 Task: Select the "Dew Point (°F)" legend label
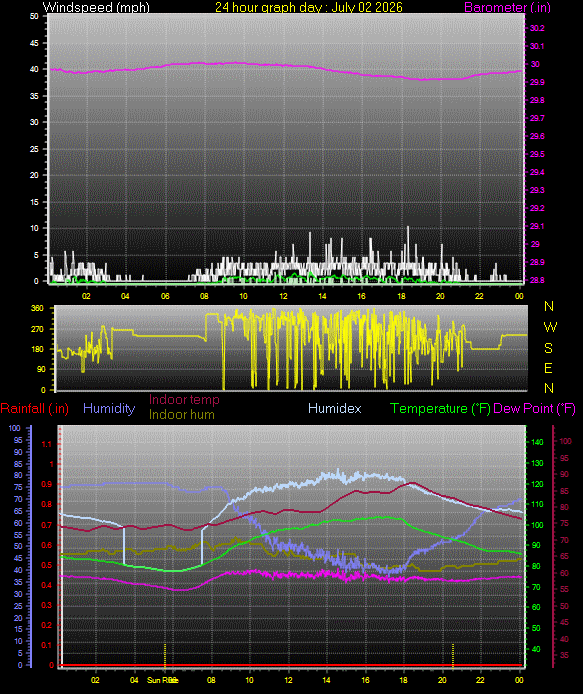click(x=534, y=408)
